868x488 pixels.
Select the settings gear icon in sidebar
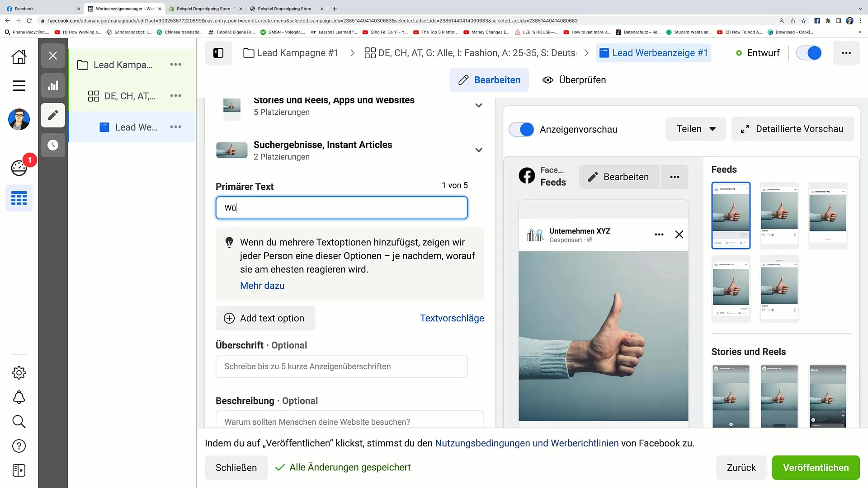point(19,373)
